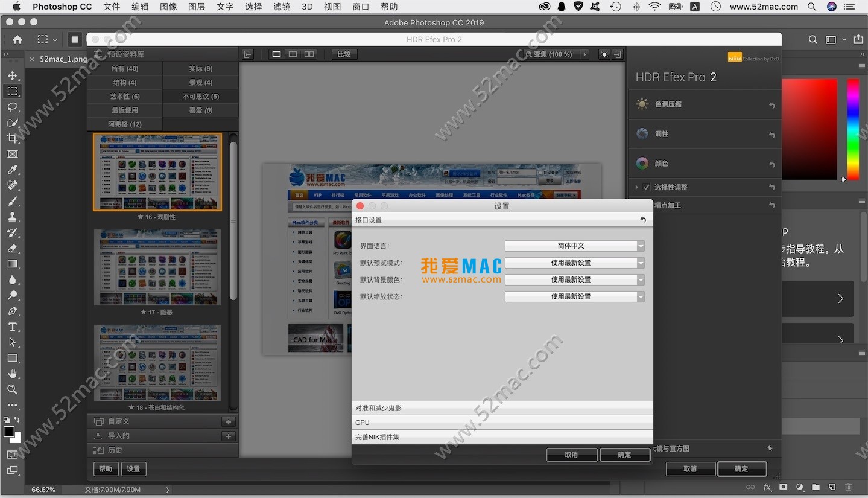Select the Quick Selection tool

[x=12, y=123]
